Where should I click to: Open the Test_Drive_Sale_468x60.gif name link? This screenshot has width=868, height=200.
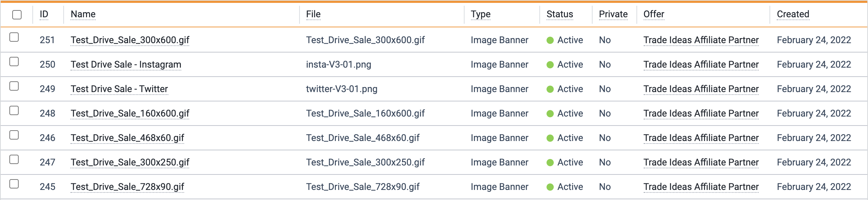[127, 138]
